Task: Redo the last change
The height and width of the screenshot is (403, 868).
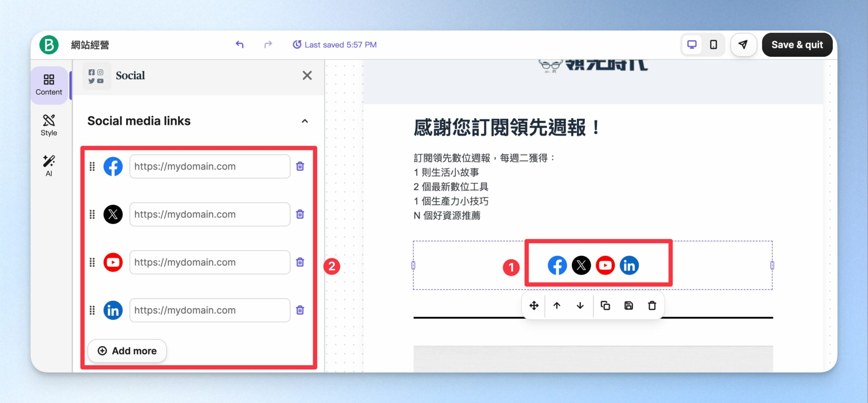Action: pos(268,44)
